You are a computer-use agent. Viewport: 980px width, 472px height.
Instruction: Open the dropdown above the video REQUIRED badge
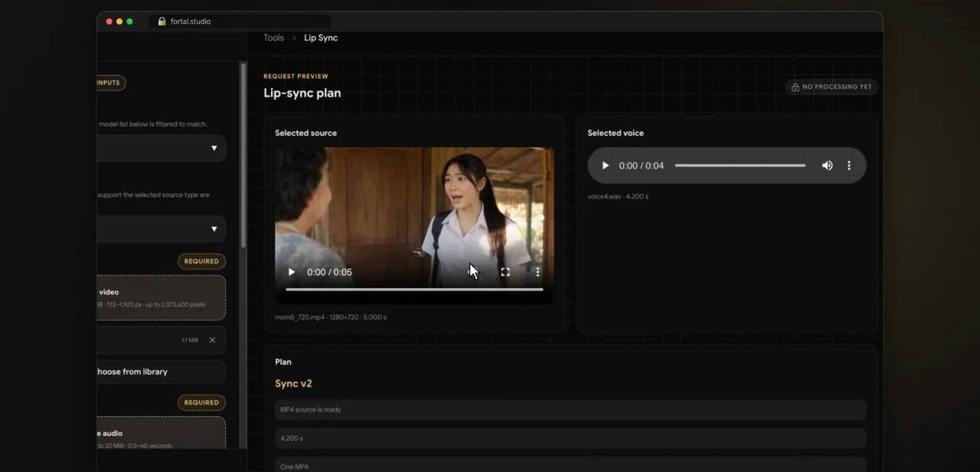[162, 228]
